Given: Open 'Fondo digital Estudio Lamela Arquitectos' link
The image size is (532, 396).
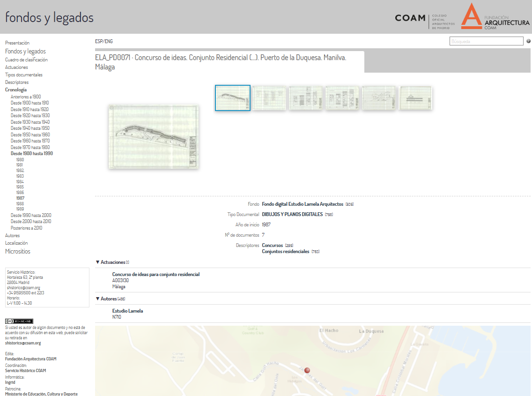Looking at the screenshot, I should (x=303, y=204).
